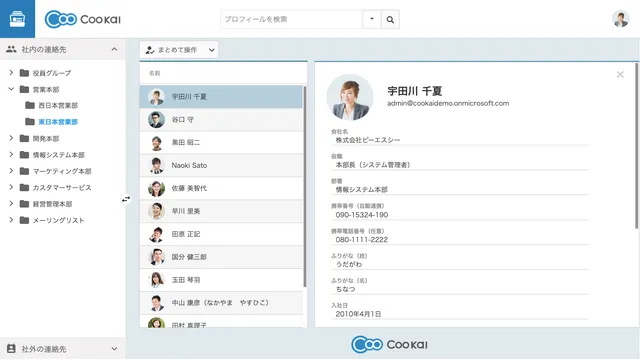Select 中山 康彦 in the list

[221, 302]
